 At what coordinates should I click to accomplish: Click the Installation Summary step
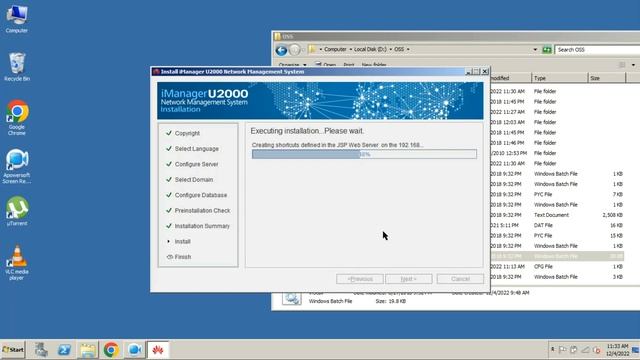click(202, 226)
